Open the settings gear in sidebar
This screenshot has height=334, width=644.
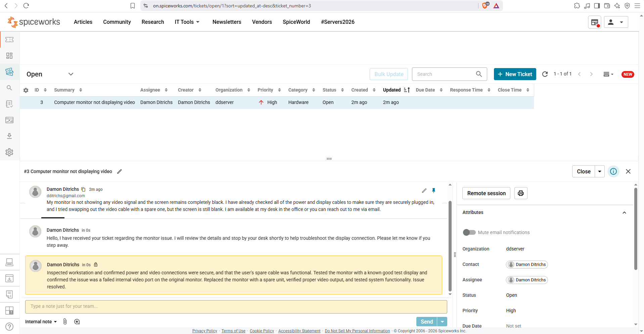(x=9, y=152)
